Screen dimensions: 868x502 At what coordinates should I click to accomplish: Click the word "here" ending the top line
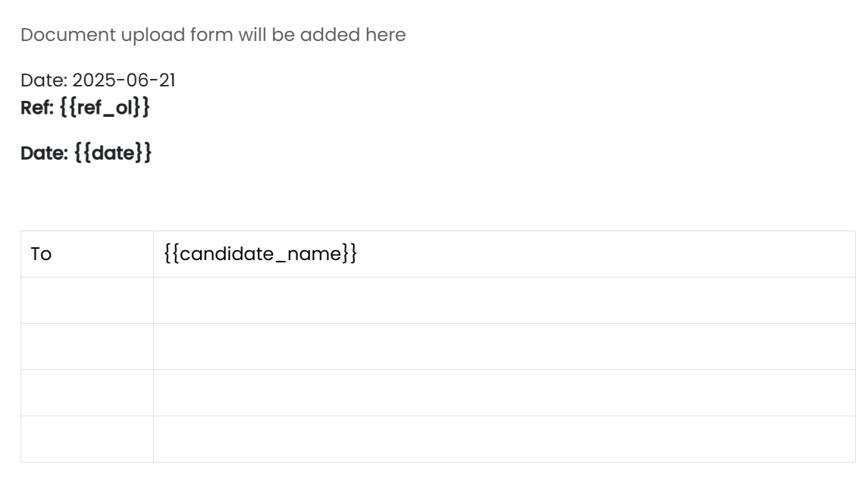tap(385, 35)
